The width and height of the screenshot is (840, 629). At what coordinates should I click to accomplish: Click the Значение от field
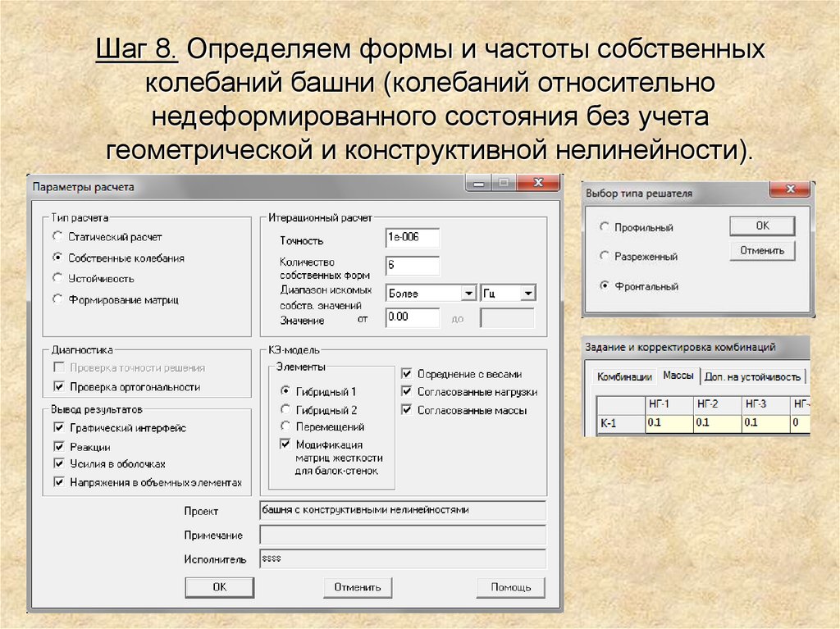[413, 317]
